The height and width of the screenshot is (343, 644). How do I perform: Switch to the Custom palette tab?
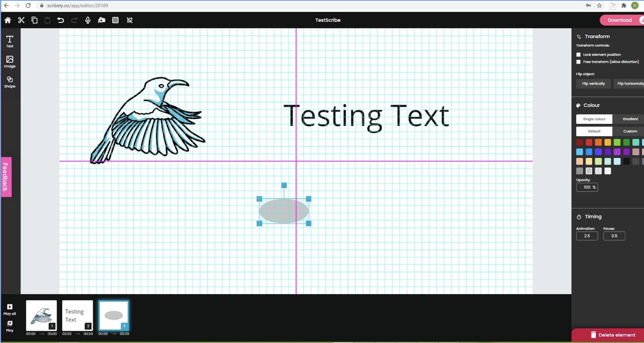click(630, 131)
